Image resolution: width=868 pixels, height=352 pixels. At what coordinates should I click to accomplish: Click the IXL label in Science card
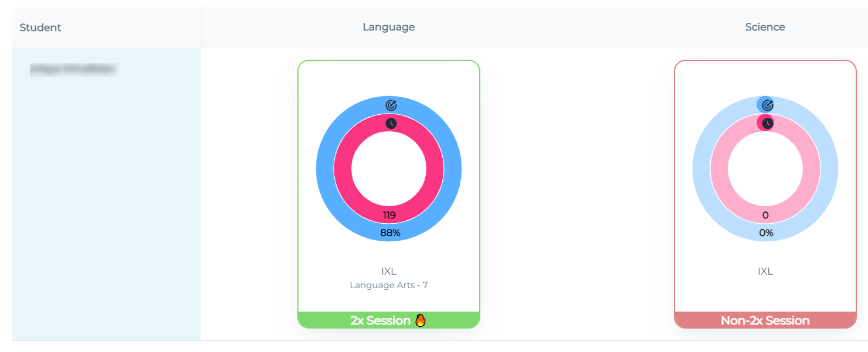(x=765, y=271)
